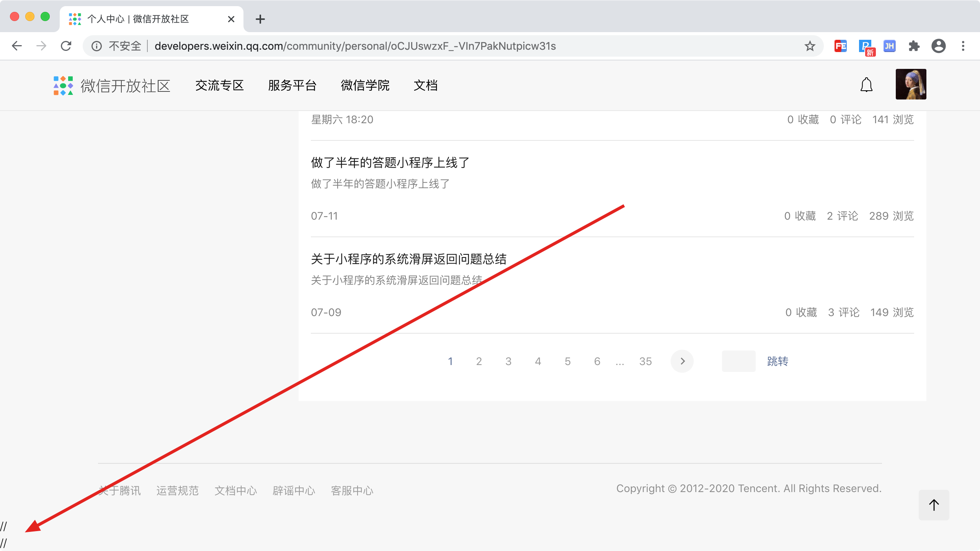Open the Chrome extensions puzzle icon
This screenshot has width=980, height=551.
coord(914,46)
